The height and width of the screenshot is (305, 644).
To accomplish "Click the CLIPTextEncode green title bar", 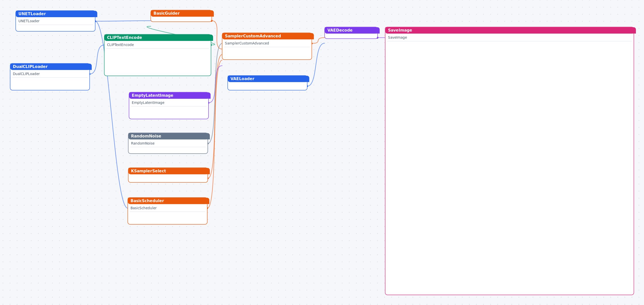I will point(159,37).
